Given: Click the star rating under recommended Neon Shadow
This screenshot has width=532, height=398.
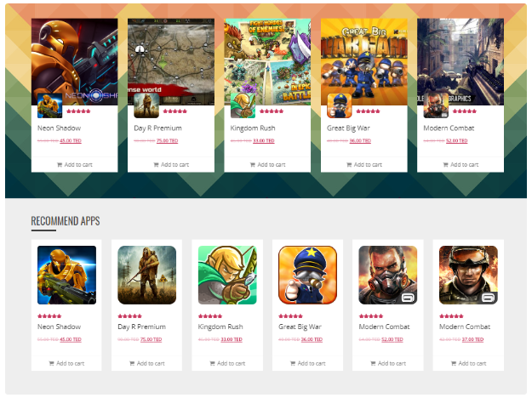Looking at the screenshot, I should point(49,316).
